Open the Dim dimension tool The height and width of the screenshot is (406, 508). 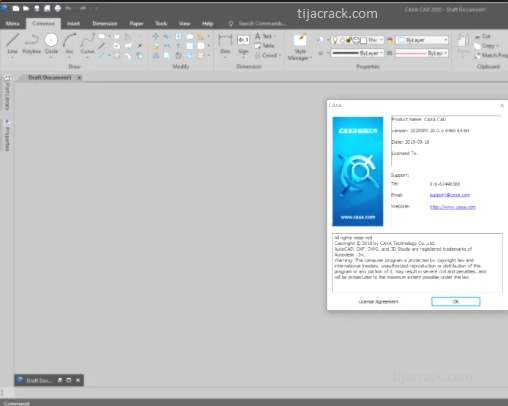pyautogui.click(x=225, y=44)
